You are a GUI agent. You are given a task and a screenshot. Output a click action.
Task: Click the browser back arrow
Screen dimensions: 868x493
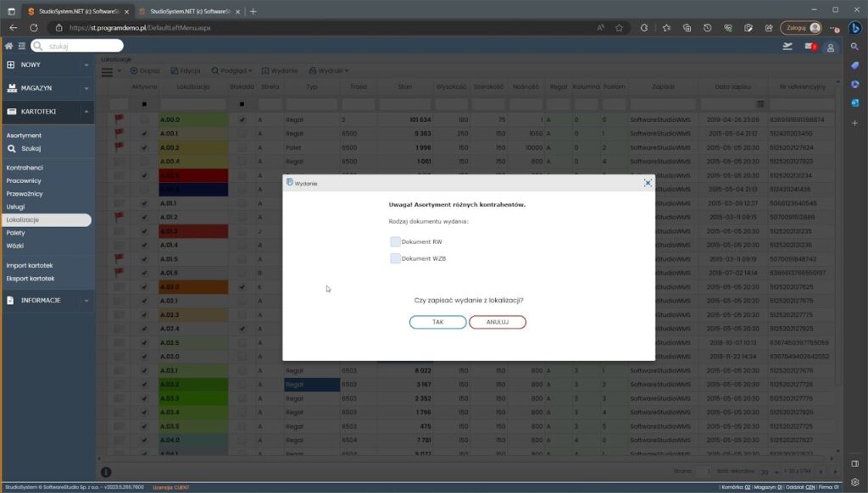point(13,28)
